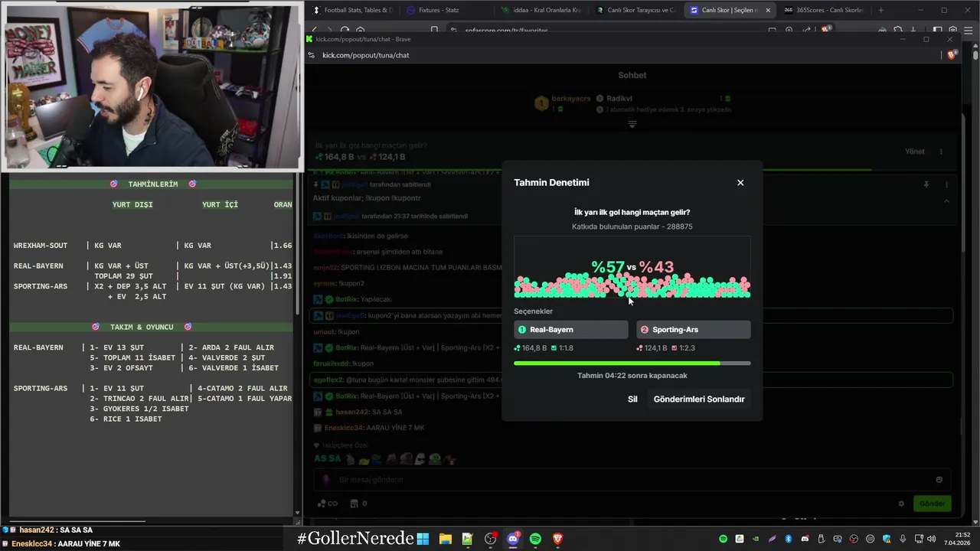The height and width of the screenshot is (551, 980).
Task: Open chat settings gear icon
Action: (x=901, y=504)
